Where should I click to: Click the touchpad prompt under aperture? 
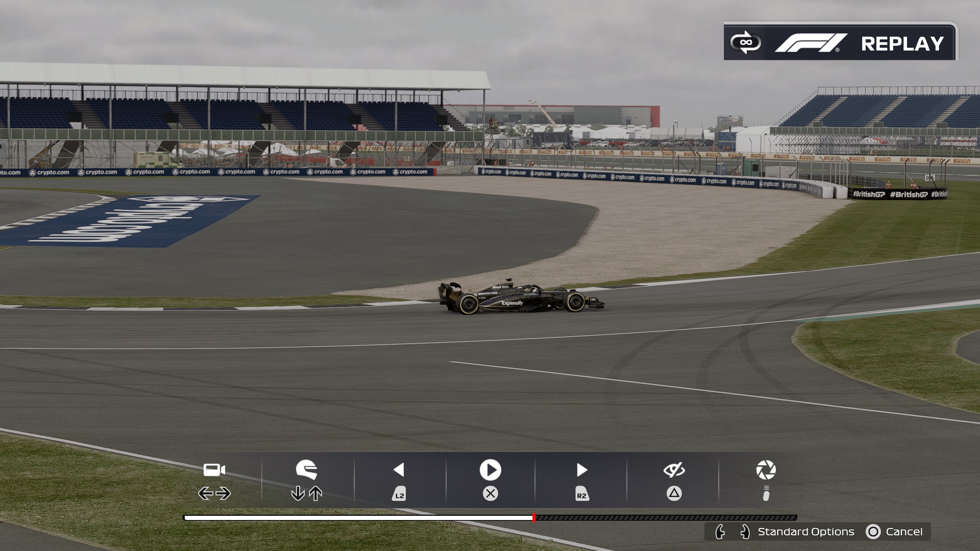[766, 494]
